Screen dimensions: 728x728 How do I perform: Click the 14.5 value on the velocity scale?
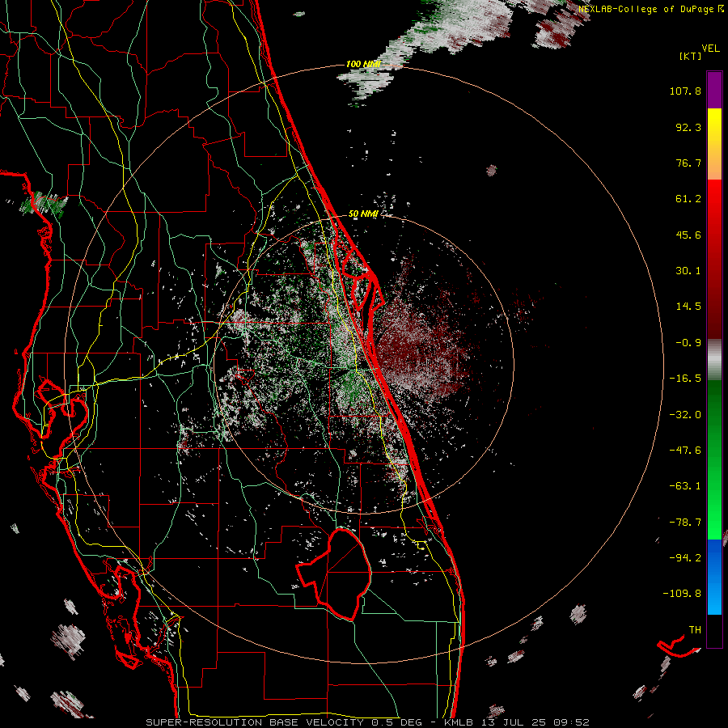(688, 307)
